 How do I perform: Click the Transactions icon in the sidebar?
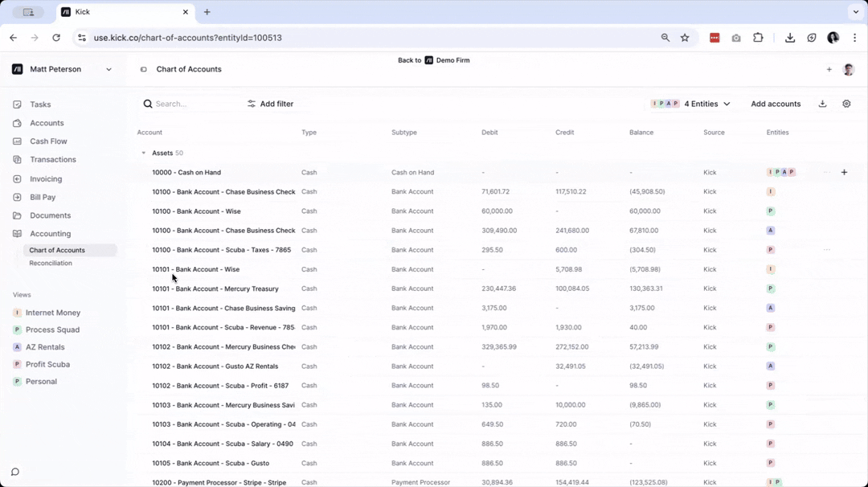pos(18,159)
